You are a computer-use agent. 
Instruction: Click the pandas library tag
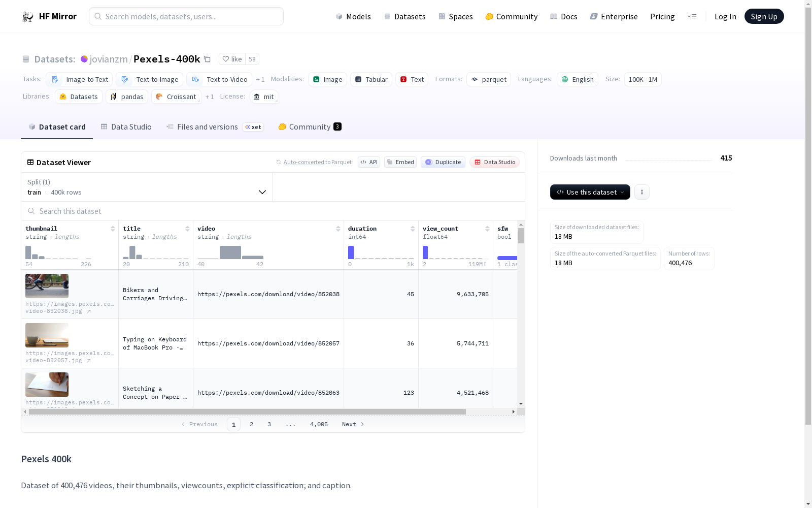pyautogui.click(x=127, y=97)
